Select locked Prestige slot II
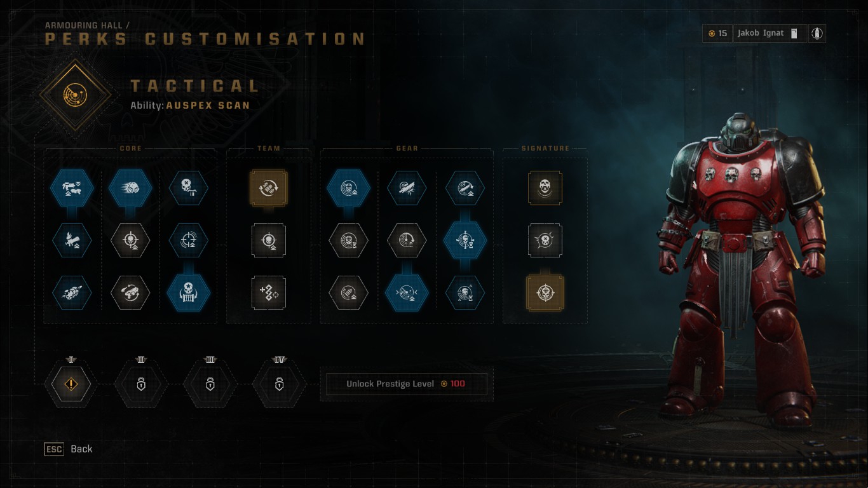This screenshot has height=488, width=868. (x=141, y=384)
